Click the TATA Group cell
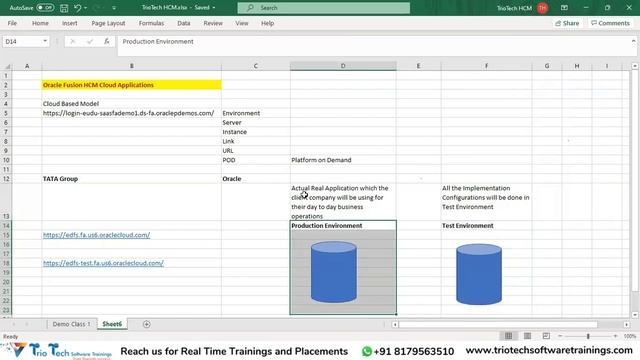The image size is (640, 360). [131, 179]
